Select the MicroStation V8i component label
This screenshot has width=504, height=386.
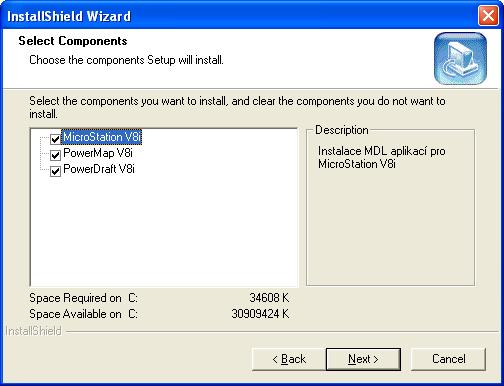click(x=102, y=137)
